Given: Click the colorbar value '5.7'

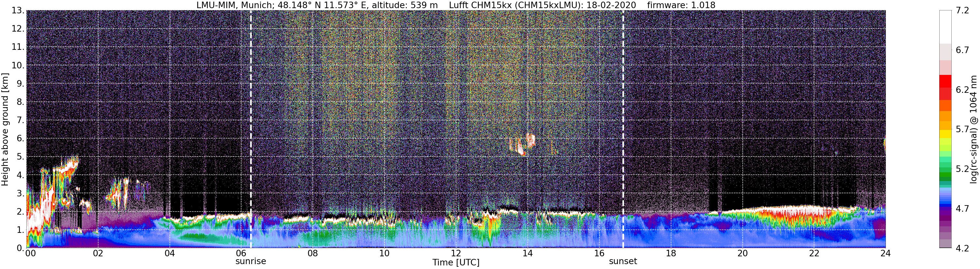Looking at the screenshot, I should click(962, 129).
